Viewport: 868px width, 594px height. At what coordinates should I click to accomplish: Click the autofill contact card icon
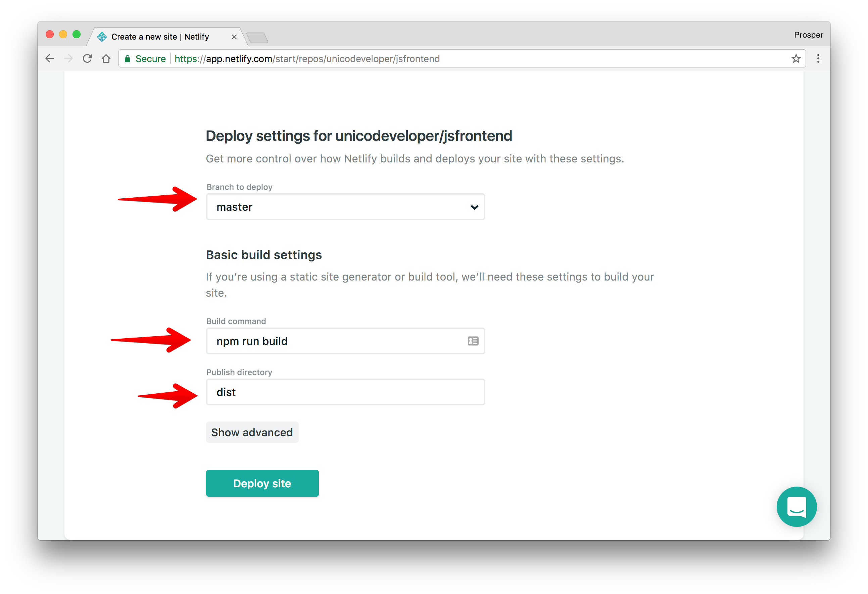tap(473, 341)
